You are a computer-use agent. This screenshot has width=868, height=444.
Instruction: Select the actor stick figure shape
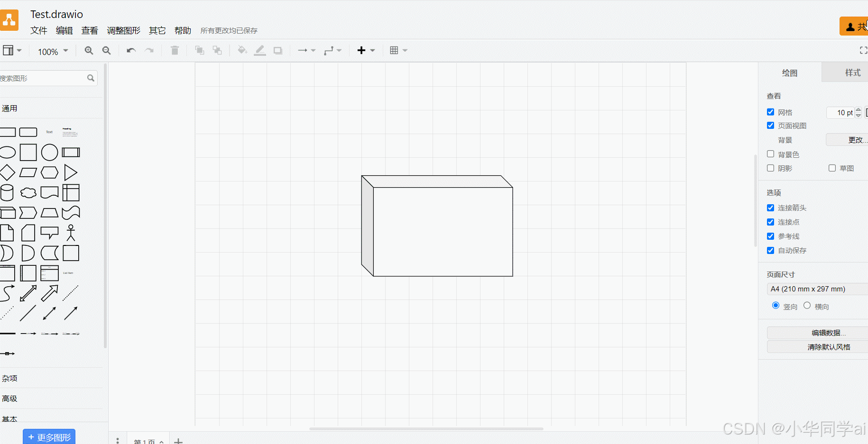(x=71, y=233)
